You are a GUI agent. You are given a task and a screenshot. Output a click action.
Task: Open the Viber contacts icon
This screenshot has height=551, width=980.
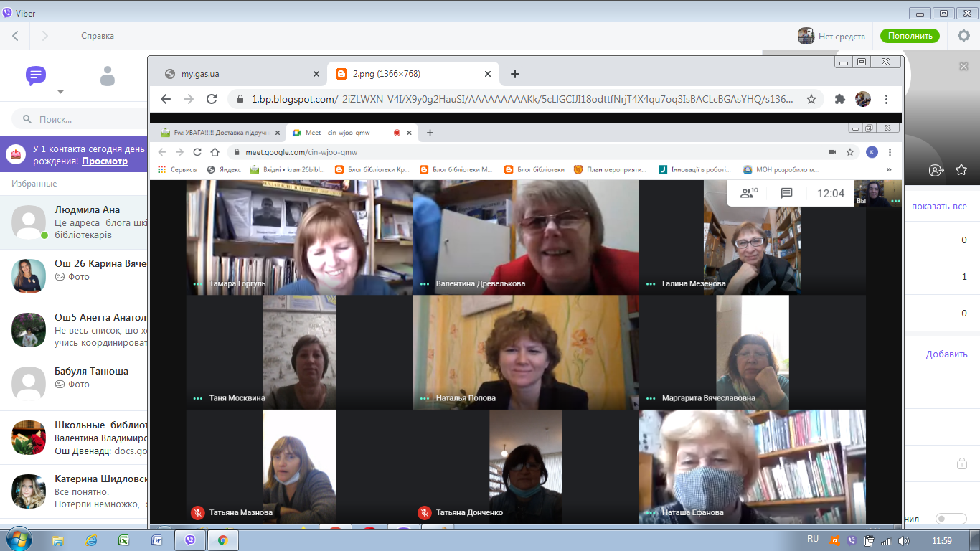(x=108, y=75)
